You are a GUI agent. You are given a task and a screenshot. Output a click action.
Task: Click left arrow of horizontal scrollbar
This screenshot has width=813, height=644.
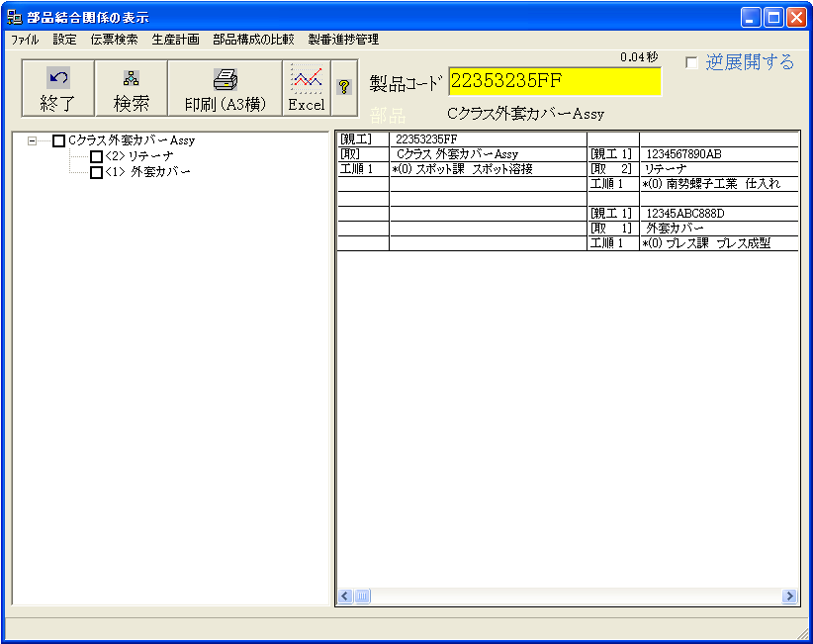(346, 597)
